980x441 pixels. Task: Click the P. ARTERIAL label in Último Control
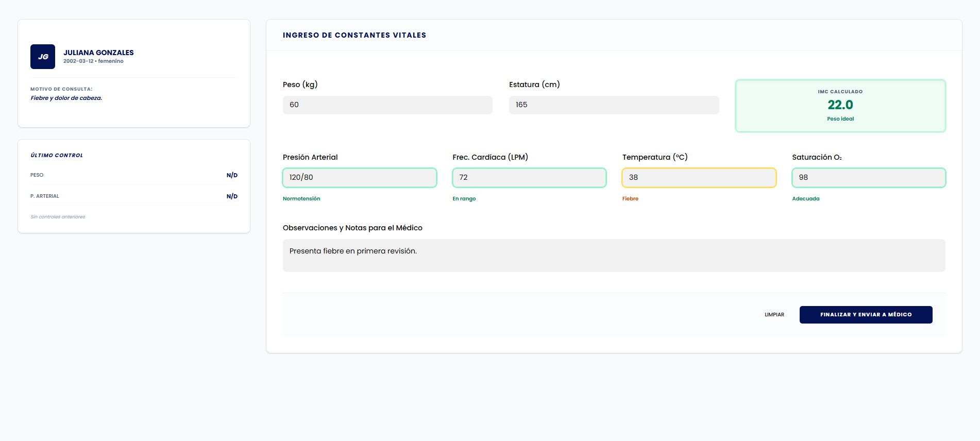point(45,196)
